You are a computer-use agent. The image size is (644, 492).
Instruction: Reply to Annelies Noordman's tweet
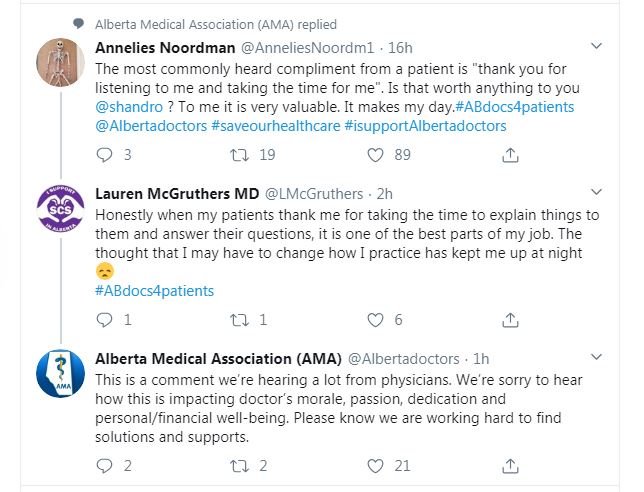104,155
